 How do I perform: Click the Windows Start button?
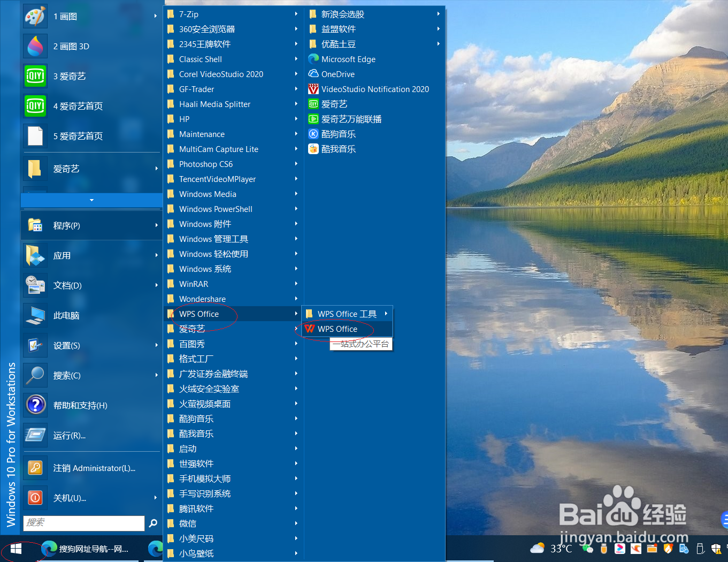[16, 549]
